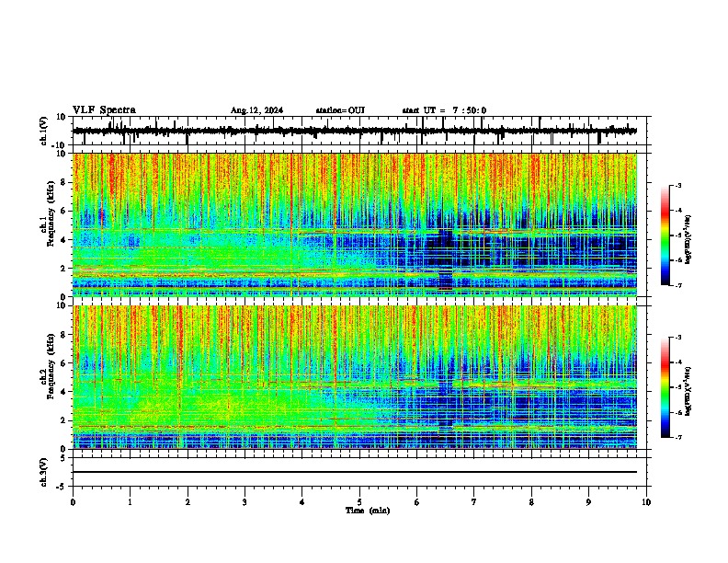Screen dimensions: 728x563
Task: Click the "-7" tick on ch.1 colorbar
Action: 678,285
